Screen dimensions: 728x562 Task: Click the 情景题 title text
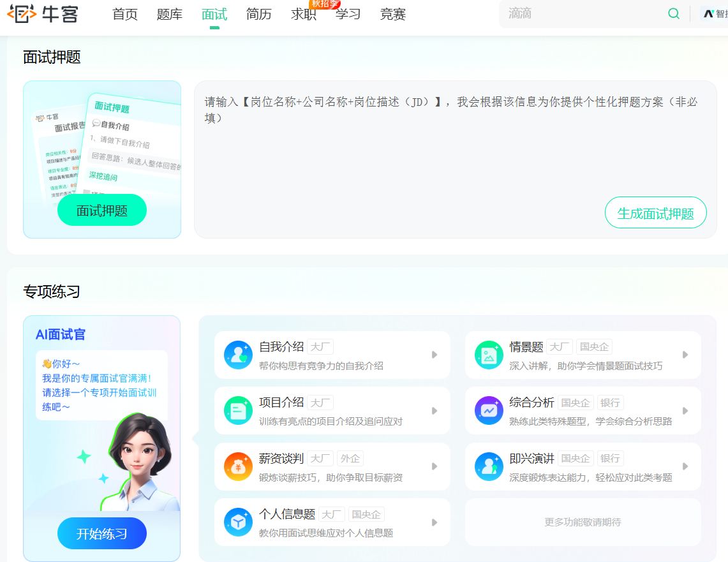point(526,346)
